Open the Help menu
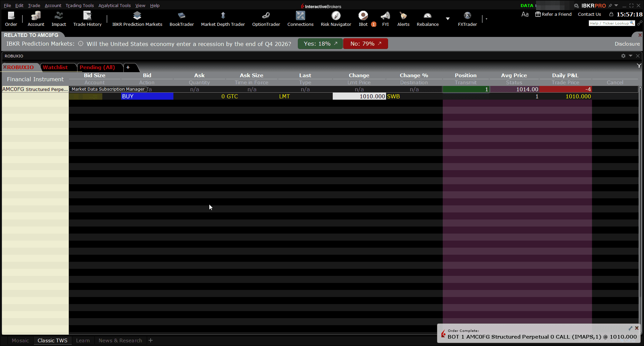 click(x=155, y=5)
